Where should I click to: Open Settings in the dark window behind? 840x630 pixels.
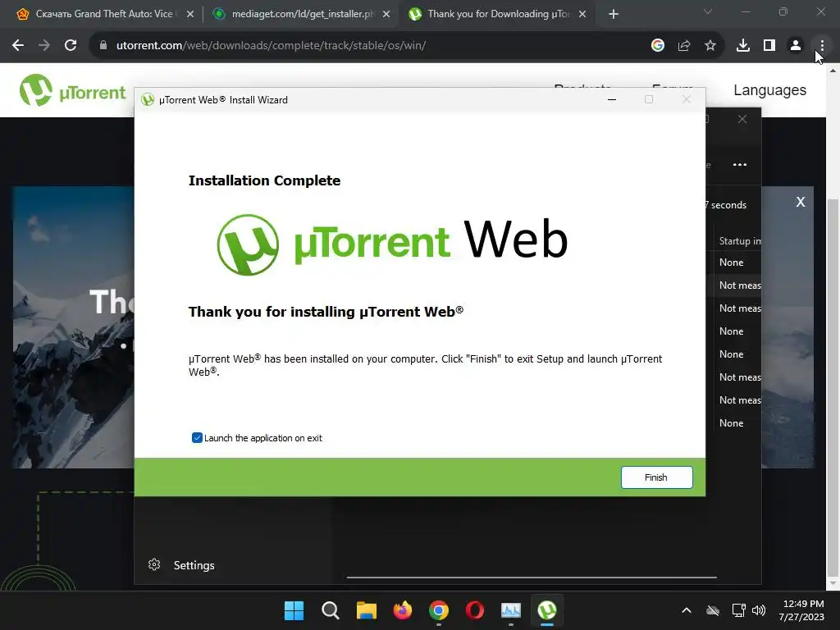pyautogui.click(x=194, y=565)
